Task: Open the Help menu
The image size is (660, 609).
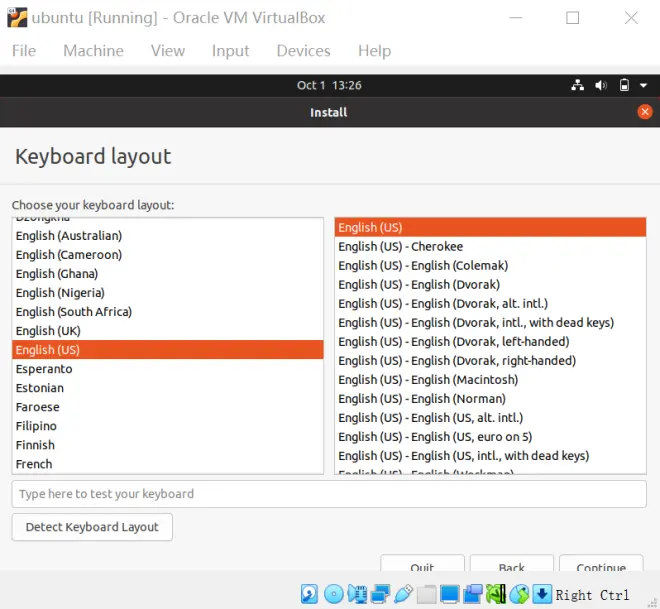Action: 374,51
